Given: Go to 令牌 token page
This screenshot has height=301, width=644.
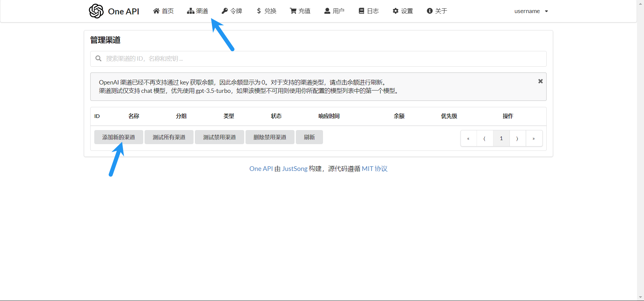Looking at the screenshot, I should [232, 11].
